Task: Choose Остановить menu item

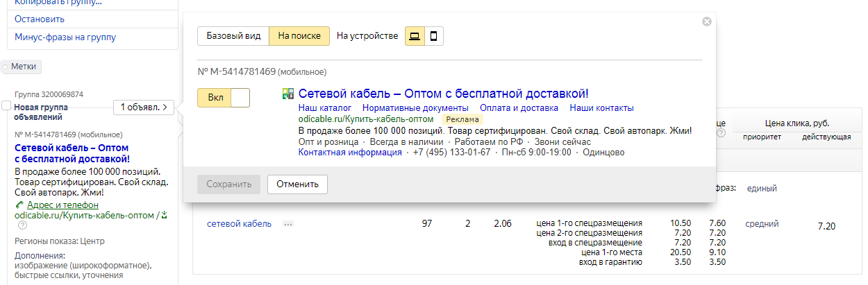Action: (x=40, y=19)
